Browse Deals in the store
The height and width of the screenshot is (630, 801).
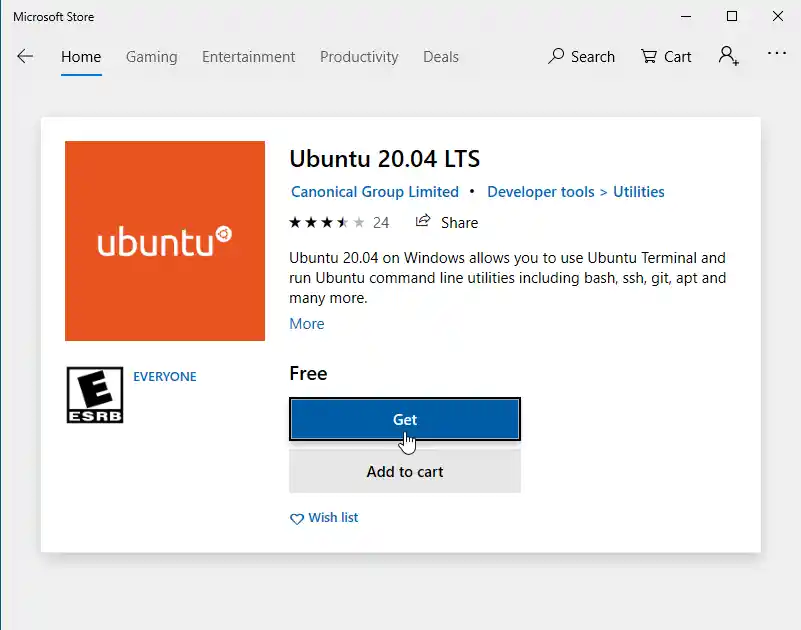441,57
